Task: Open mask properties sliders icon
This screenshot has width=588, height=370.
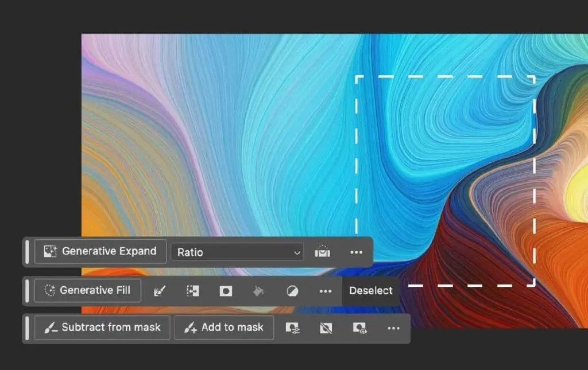Action: [x=292, y=328]
